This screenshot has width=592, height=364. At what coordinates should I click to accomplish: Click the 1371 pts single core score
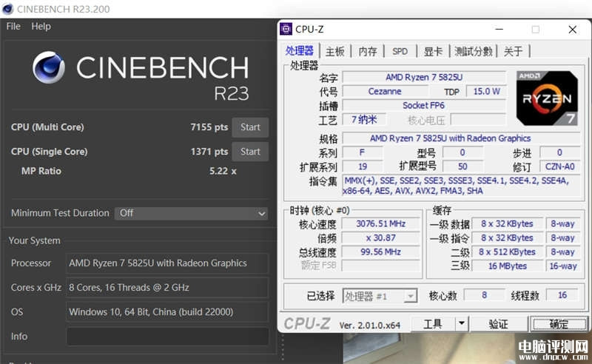(x=209, y=152)
